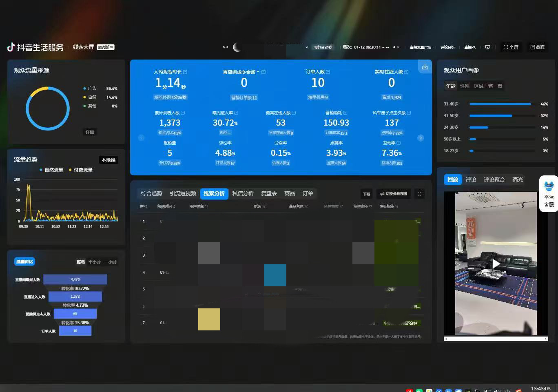This screenshot has height=392, width=558.
Task: Open the 详细 traffic source details
Action: (90, 132)
